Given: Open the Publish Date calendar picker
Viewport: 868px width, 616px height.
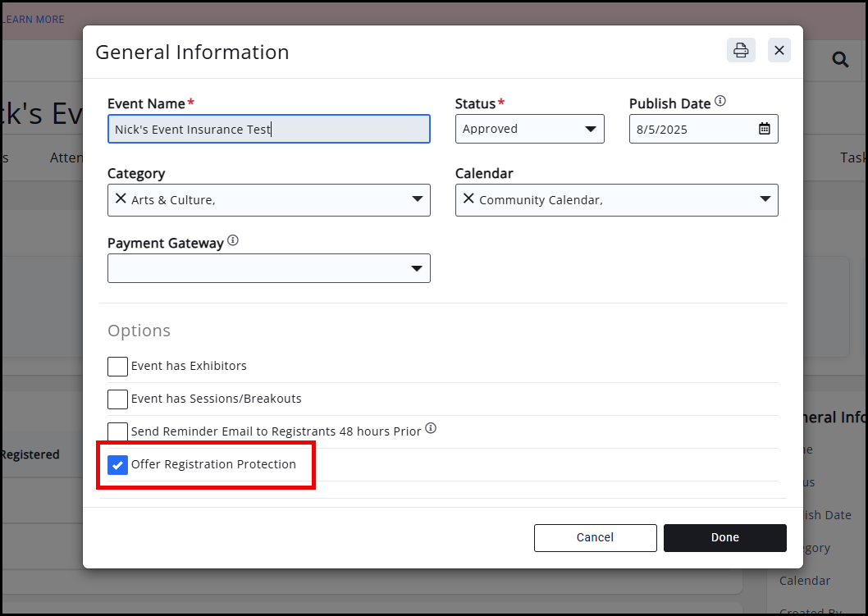Looking at the screenshot, I should coord(764,129).
